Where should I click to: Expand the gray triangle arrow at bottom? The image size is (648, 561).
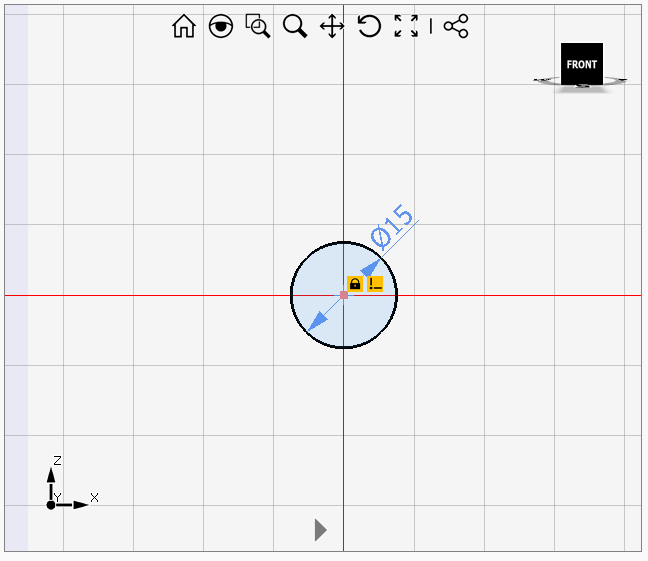pos(320,530)
